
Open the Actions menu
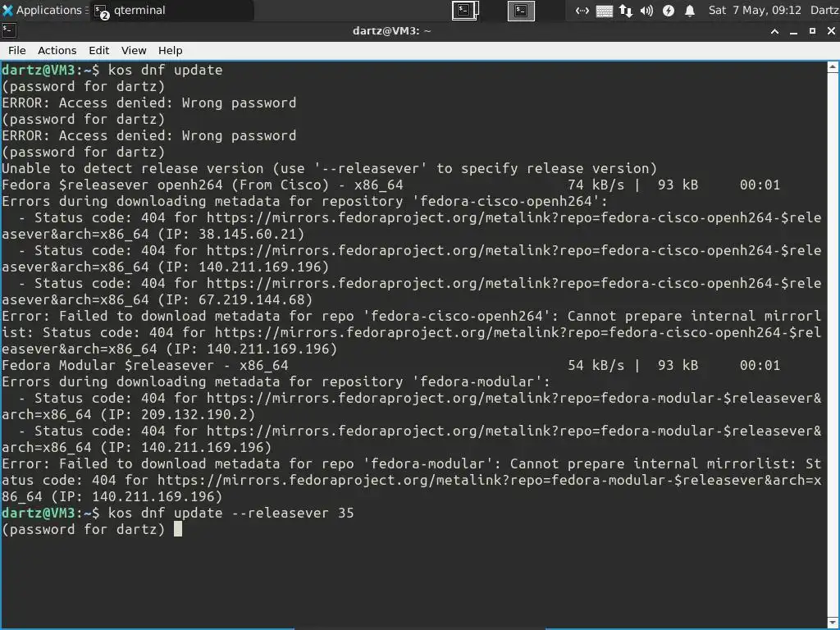pos(57,50)
